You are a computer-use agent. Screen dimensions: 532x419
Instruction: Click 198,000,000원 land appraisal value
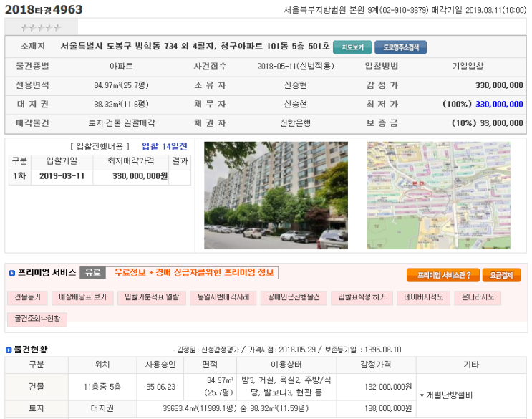(388, 408)
